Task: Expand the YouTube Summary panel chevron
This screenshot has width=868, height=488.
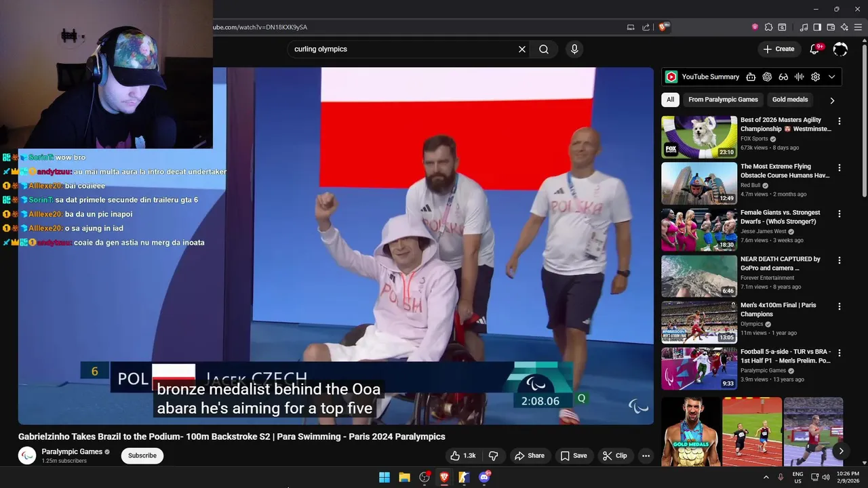Action: [832, 77]
